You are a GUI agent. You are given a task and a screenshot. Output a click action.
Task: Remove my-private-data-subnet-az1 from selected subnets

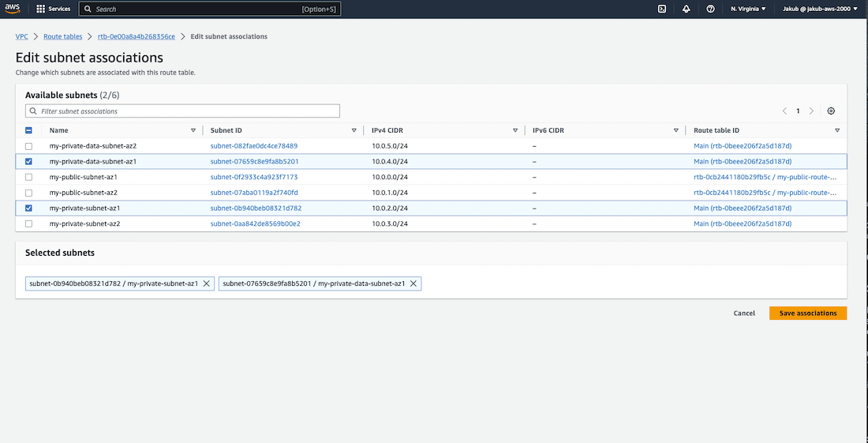click(x=413, y=283)
